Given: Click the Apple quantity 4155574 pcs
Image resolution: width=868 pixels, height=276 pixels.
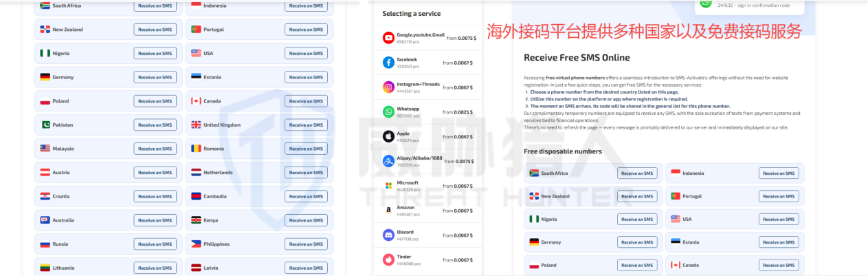Looking at the screenshot, I should [x=408, y=140].
